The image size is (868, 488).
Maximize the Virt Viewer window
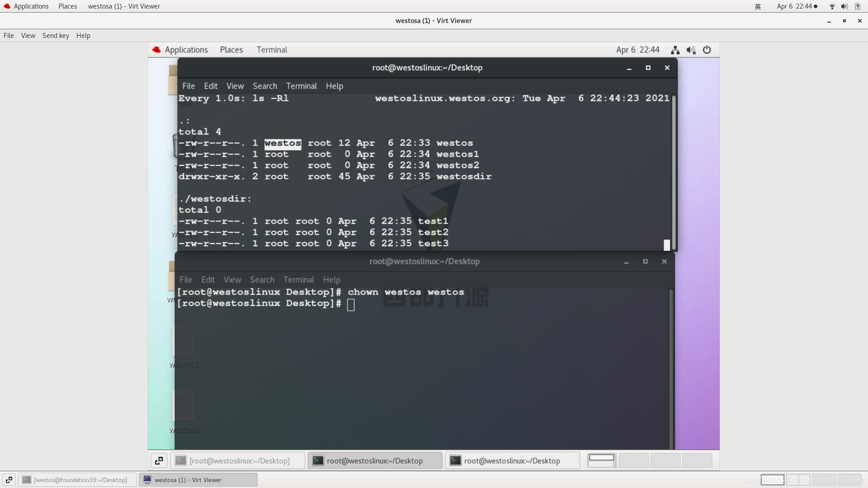click(844, 21)
